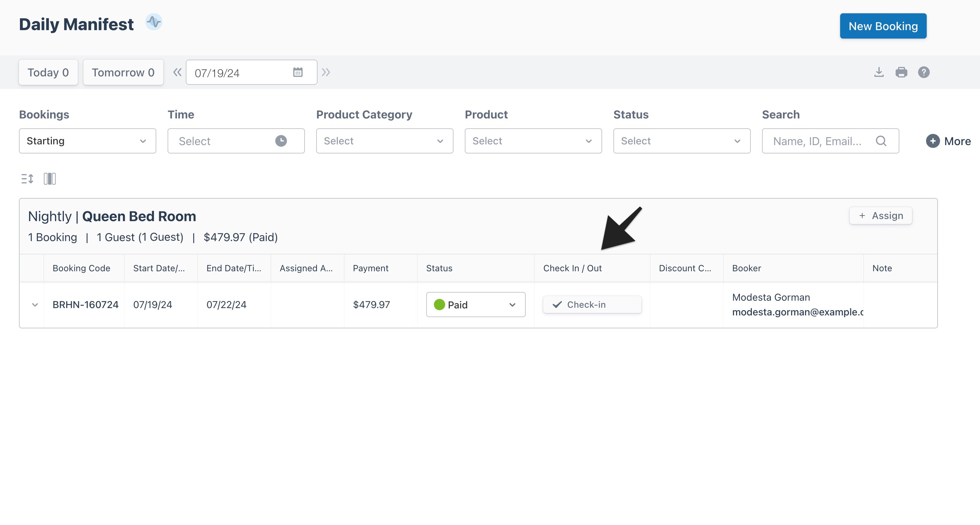
Task: Click the End Date column header
Action: pyautogui.click(x=234, y=268)
